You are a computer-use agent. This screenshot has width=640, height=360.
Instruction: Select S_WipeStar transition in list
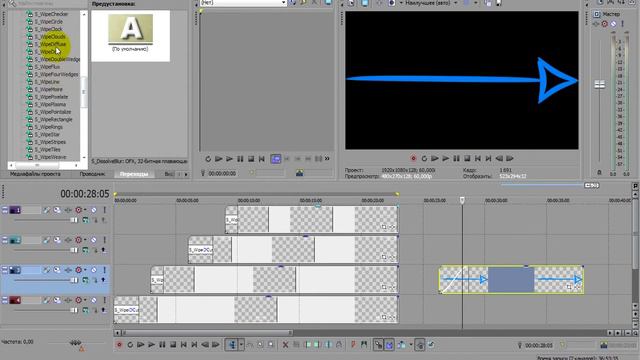(x=47, y=134)
